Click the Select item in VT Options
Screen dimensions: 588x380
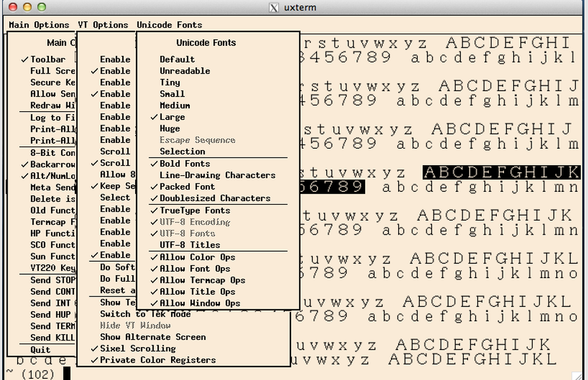pyautogui.click(x=115, y=198)
